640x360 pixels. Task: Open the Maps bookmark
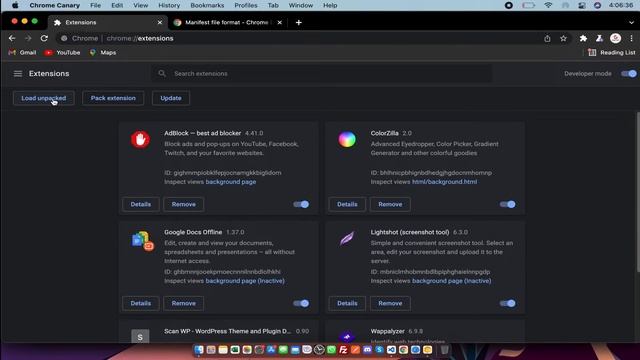(x=103, y=52)
